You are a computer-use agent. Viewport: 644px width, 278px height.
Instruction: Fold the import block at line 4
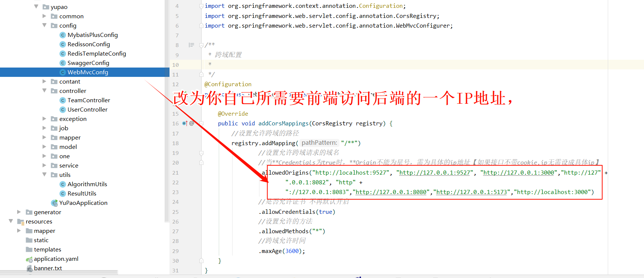tap(201, 6)
